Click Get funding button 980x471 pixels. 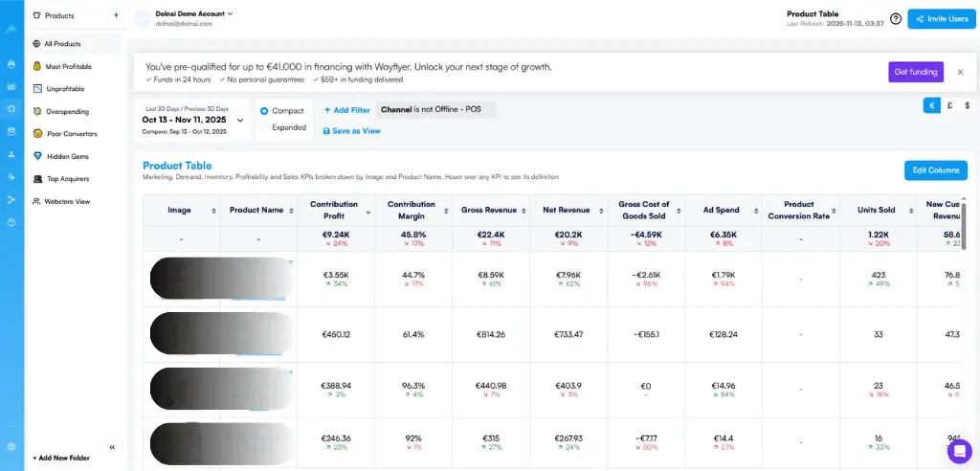[x=916, y=72]
